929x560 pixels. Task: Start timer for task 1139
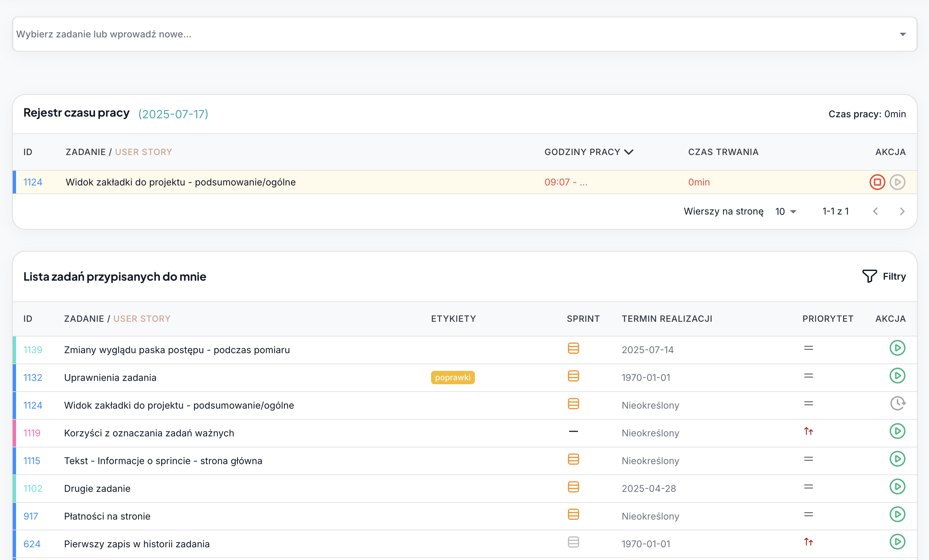[x=897, y=348]
